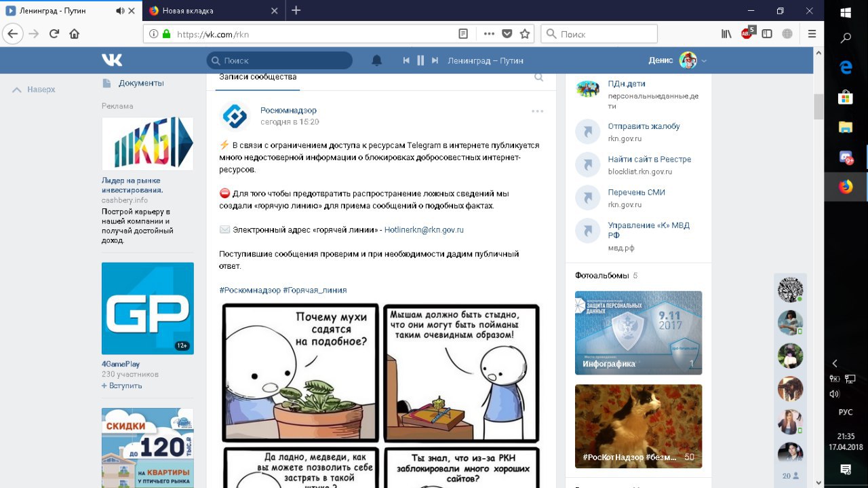Open the volume control in the tray
868x488 pixels.
pyautogui.click(x=834, y=394)
